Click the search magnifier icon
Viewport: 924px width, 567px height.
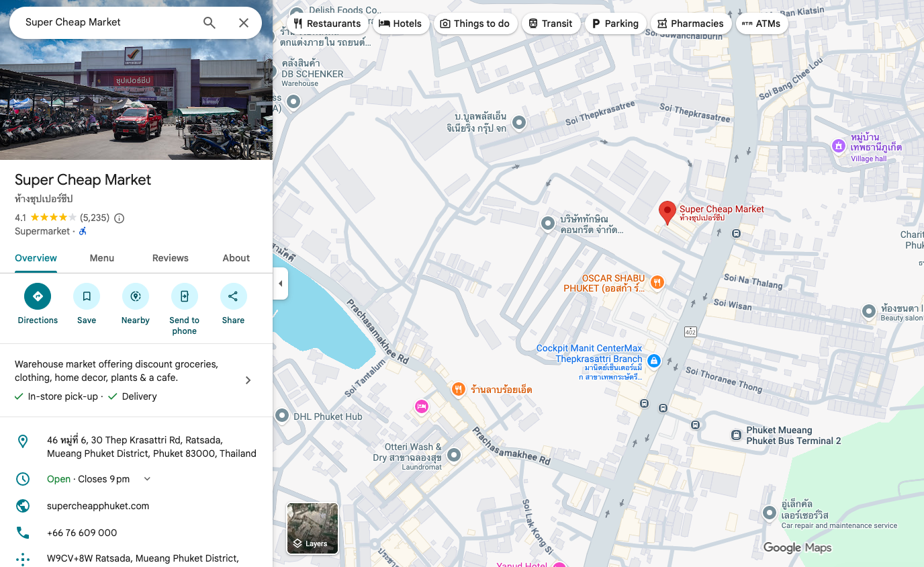[210, 23]
